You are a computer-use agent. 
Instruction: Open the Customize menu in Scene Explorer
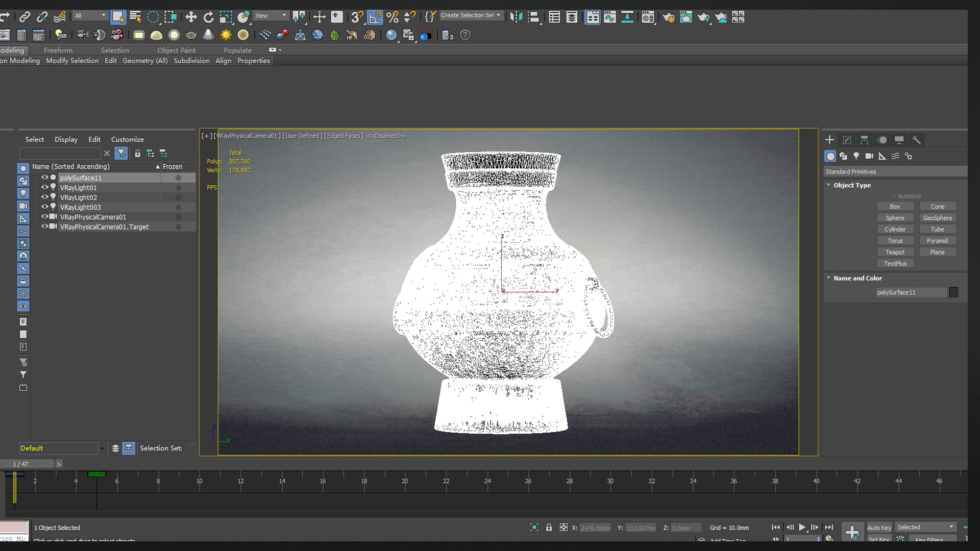(x=128, y=139)
